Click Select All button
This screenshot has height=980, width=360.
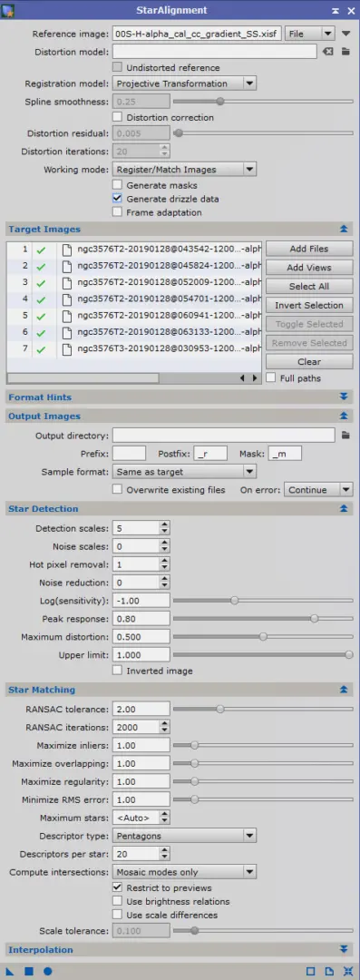tap(309, 286)
